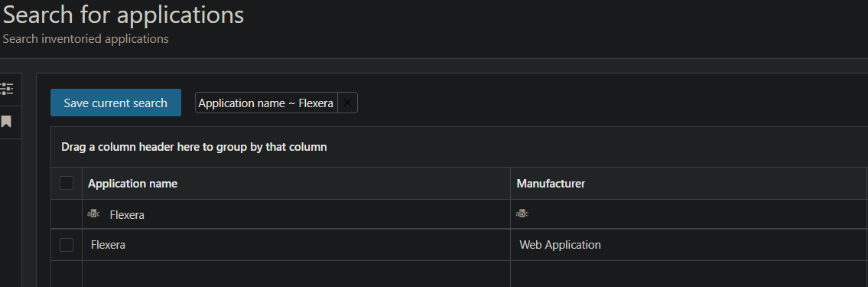Viewport: 868px width, 287px height.
Task: Sort by the Application name column header
Action: (x=133, y=184)
